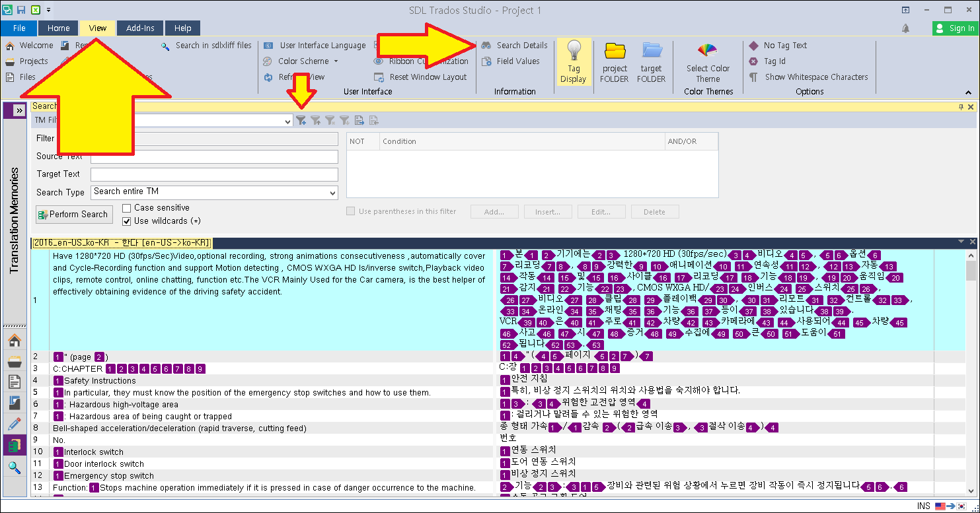Enable the Case sensitive checkbox
Image resolution: width=980 pixels, height=513 pixels.
coord(126,207)
